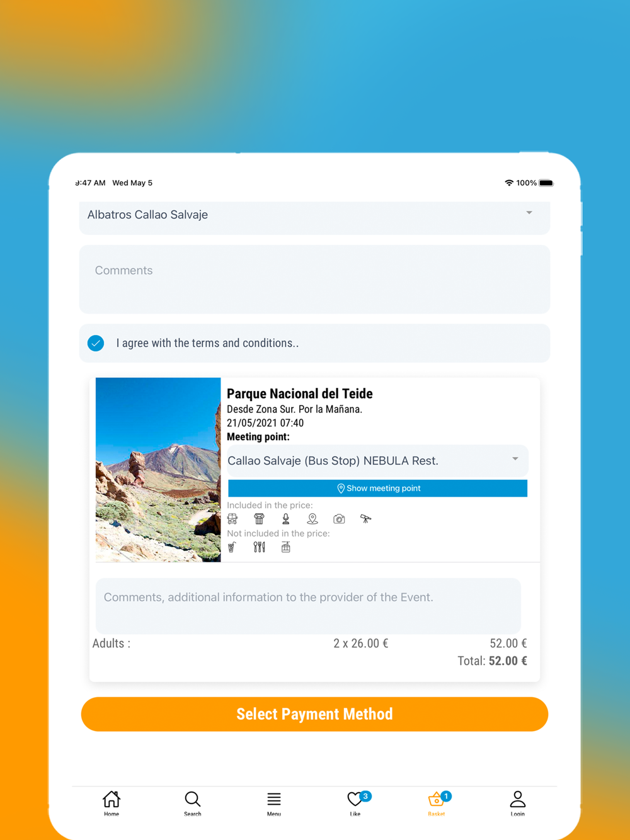The width and height of the screenshot is (630, 840).
Task: Click the microphone guide included icon
Action: [x=285, y=519]
